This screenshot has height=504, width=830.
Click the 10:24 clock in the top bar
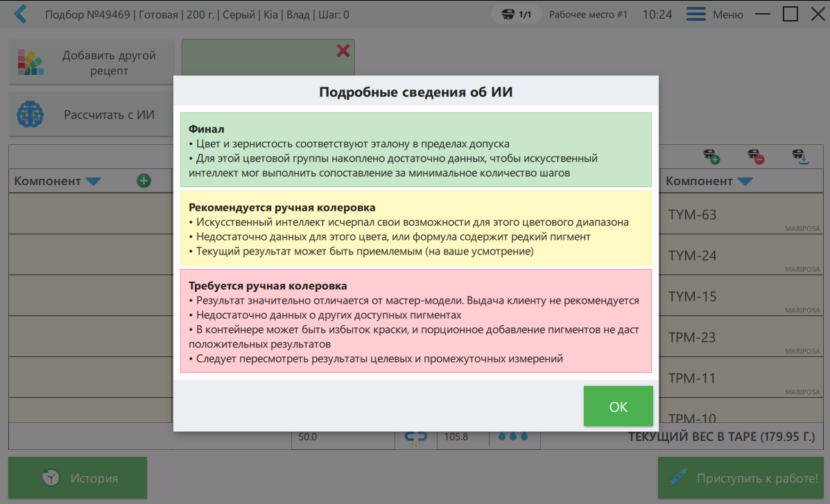(657, 15)
